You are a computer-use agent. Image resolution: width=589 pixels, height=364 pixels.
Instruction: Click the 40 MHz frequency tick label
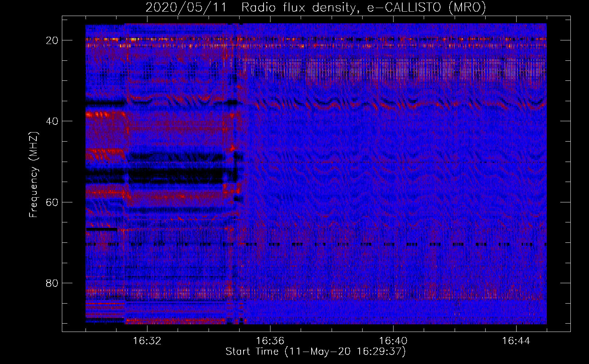tap(52, 121)
